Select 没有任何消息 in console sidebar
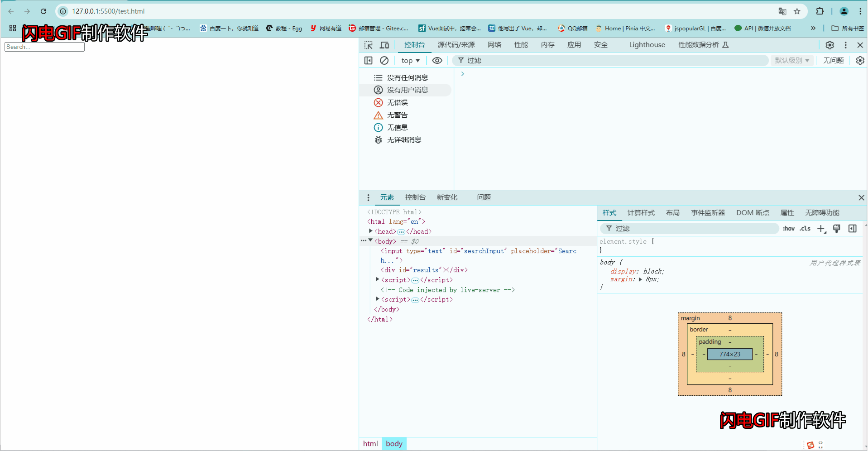868x451 pixels. click(x=405, y=77)
